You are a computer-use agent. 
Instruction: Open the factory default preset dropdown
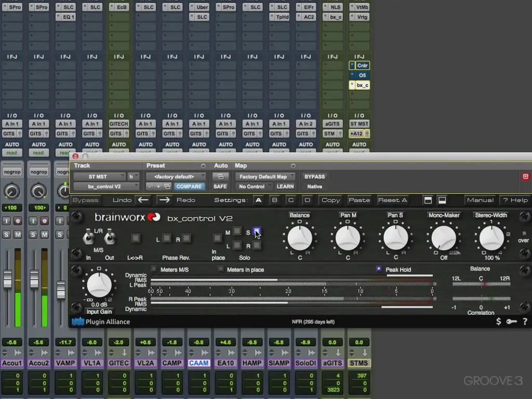point(176,177)
